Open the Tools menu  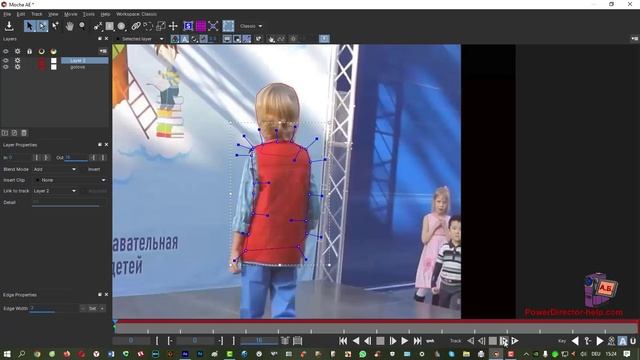tap(89, 14)
